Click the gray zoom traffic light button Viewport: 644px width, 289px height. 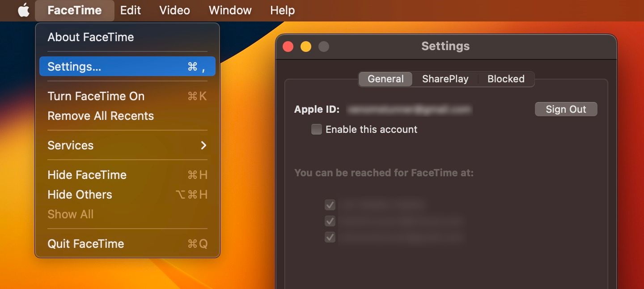pos(323,46)
